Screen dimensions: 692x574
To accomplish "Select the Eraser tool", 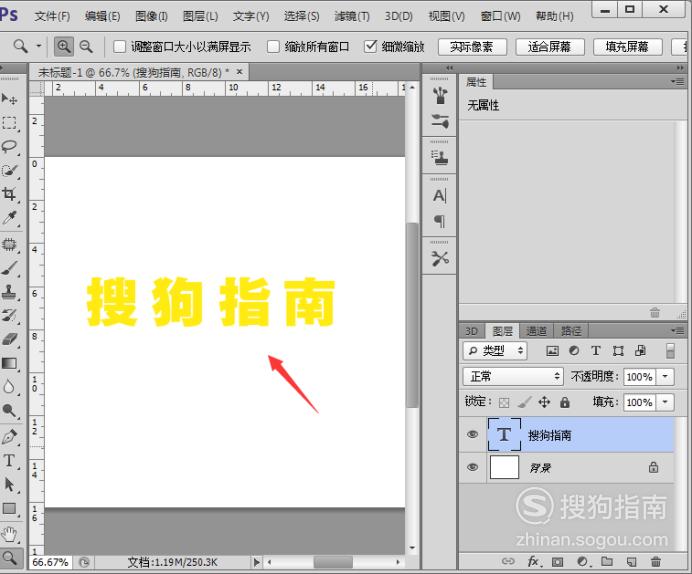I will (x=9, y=339).
